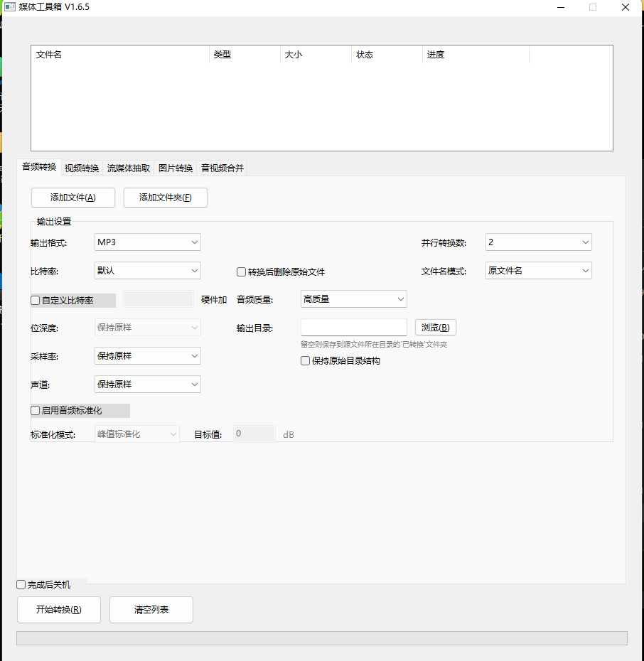Open the 采样率 dropdown
Viewport: 644px width, 661px height.
pyautogui.click(x=148, y=356)
